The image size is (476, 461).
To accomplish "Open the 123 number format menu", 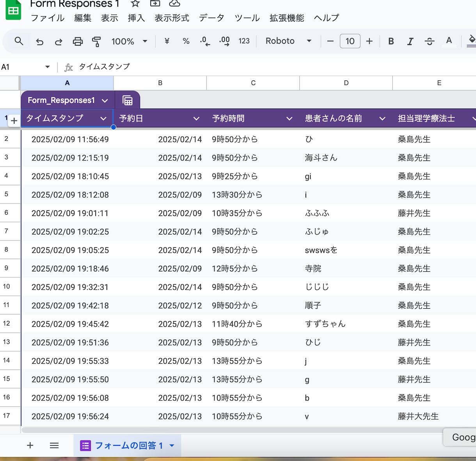I will 244,41.
